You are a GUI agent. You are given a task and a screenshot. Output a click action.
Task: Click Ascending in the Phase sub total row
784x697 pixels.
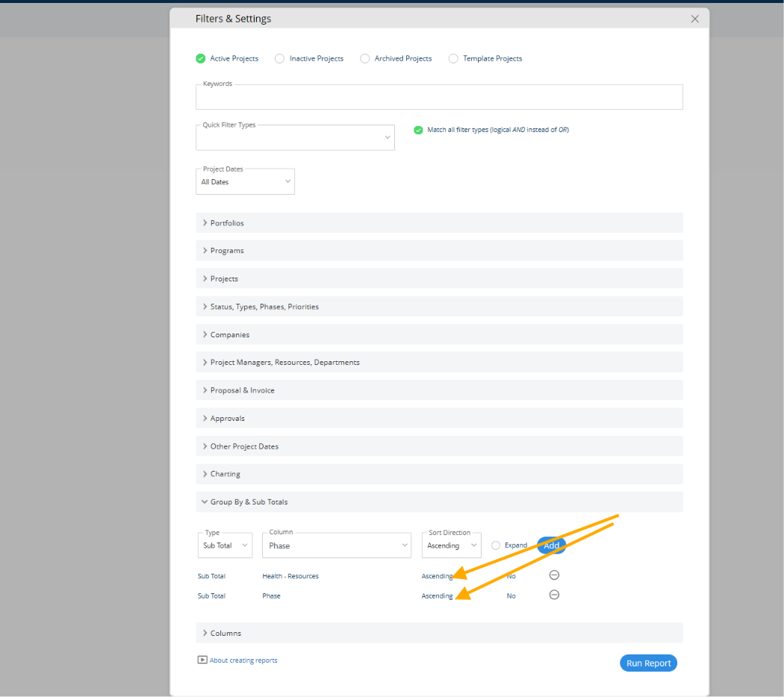coord(437,596)
